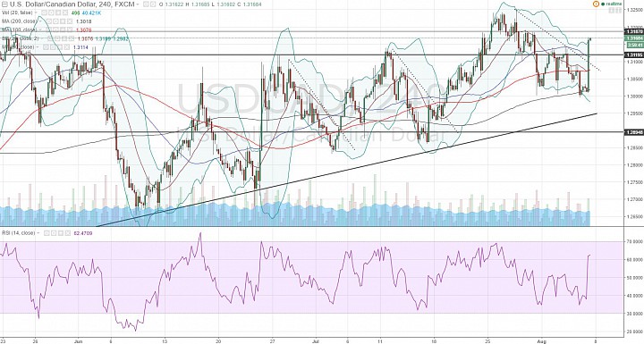Open format settings for RSI (14, close)

tap(53, 232)
